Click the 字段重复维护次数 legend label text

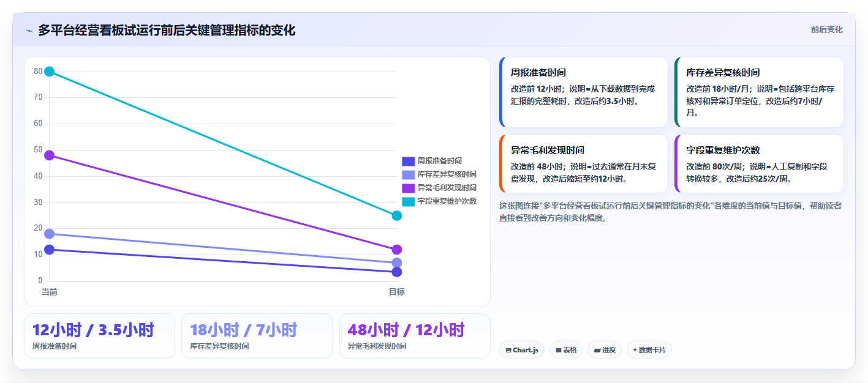point(447,201)
